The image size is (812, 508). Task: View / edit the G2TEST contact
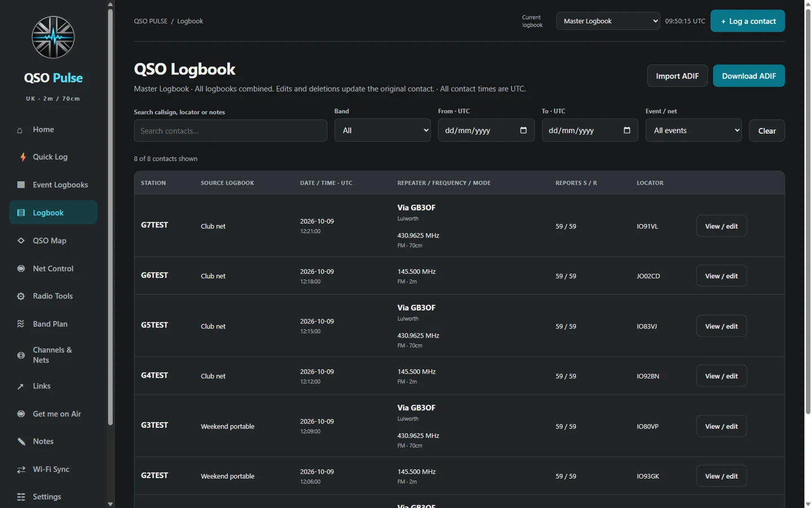pyautogui.click(x=721, y=476)
